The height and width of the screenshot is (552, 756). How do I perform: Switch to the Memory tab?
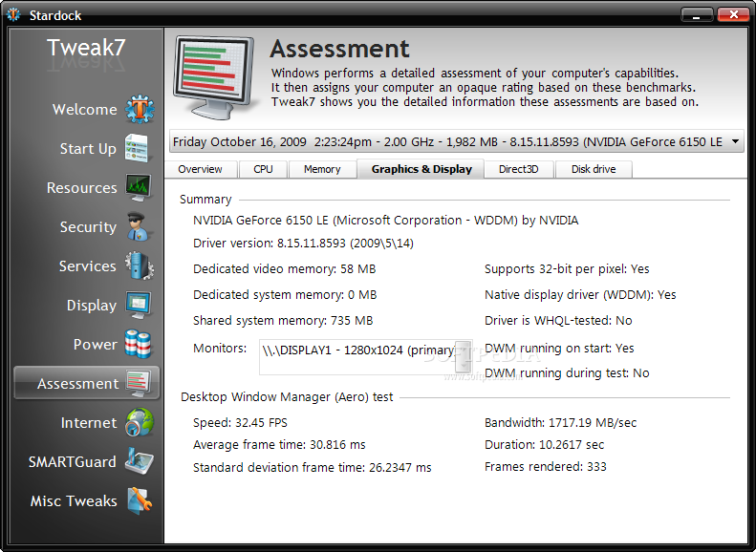[322, 169]
